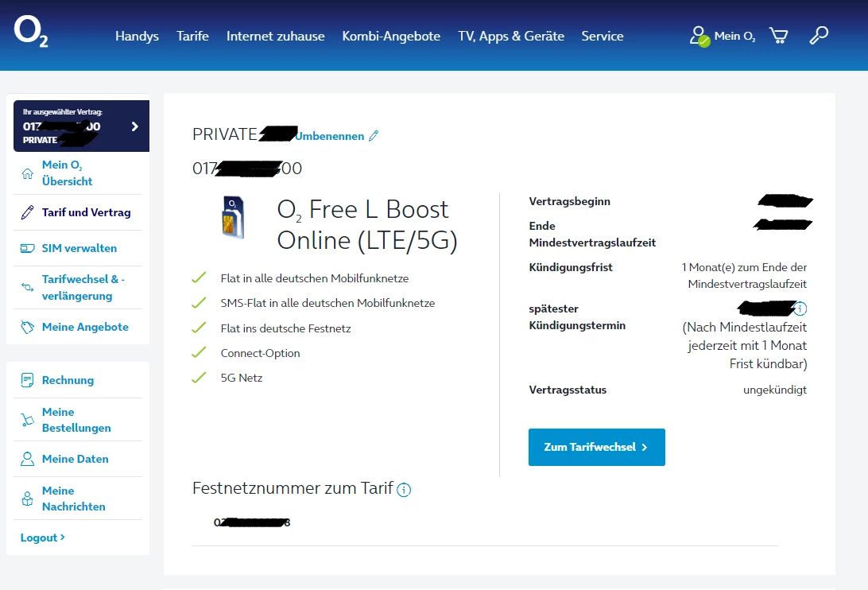Viewport: 868px width, 590px height.
Task: Click the info icon next to Festnetznummer zum Tarif
Action: pos(404,490)
